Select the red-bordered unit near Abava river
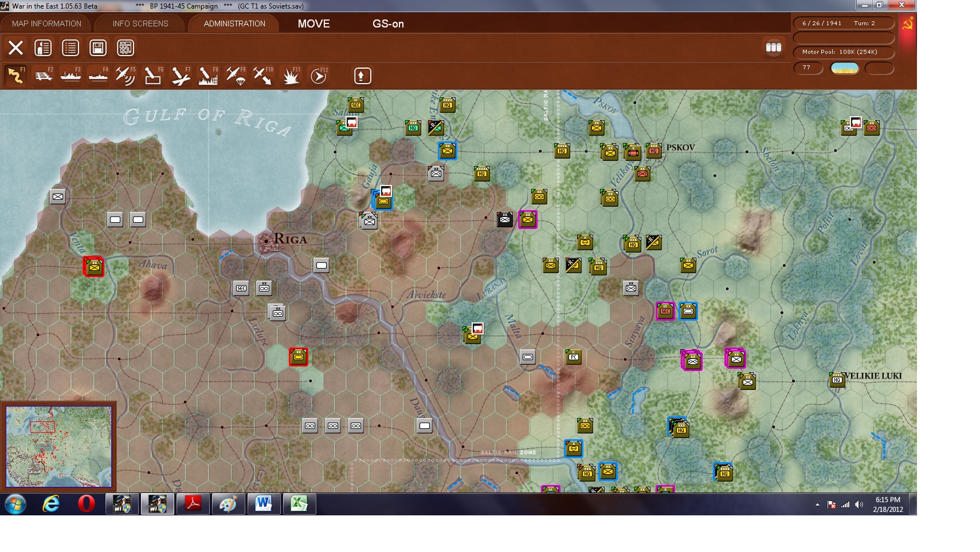 [x=94, y=267]
